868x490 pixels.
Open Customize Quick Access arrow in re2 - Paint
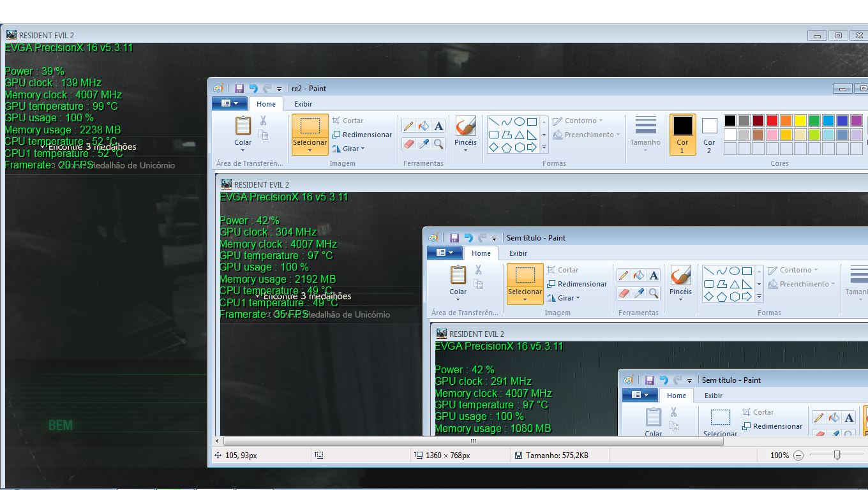click(279, 89)
